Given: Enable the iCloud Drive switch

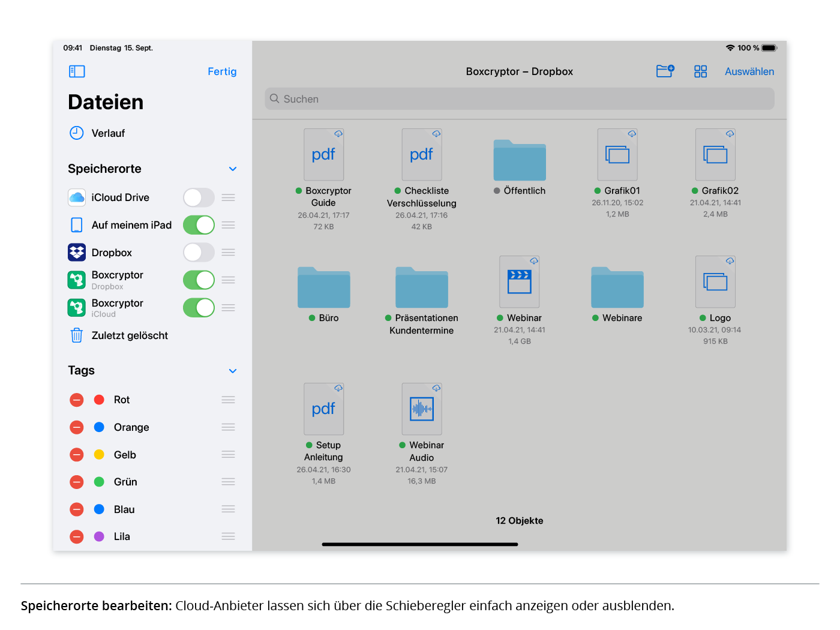Looking at the screenshot, I should (x=199, y=197).
